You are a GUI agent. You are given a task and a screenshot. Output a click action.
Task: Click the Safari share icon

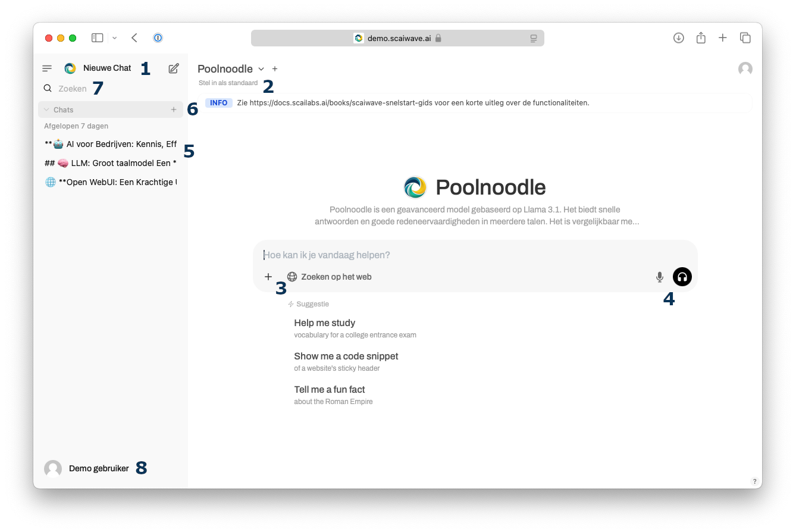pos(701,38)
